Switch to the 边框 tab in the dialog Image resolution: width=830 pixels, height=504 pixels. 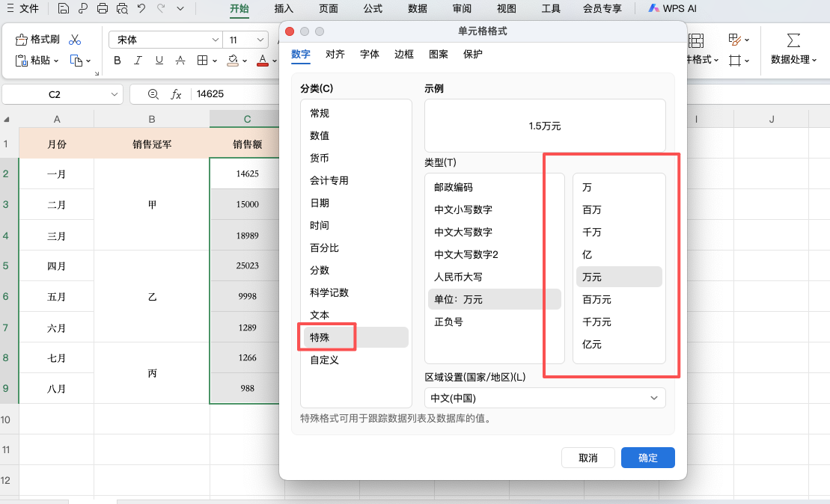[403, 54]
